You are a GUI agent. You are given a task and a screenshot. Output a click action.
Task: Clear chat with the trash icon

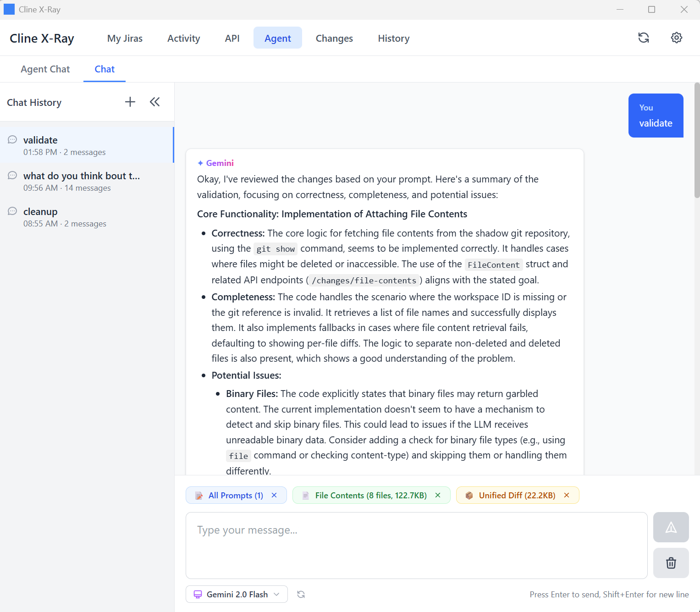pyautogui.click(x=671, y=563)
